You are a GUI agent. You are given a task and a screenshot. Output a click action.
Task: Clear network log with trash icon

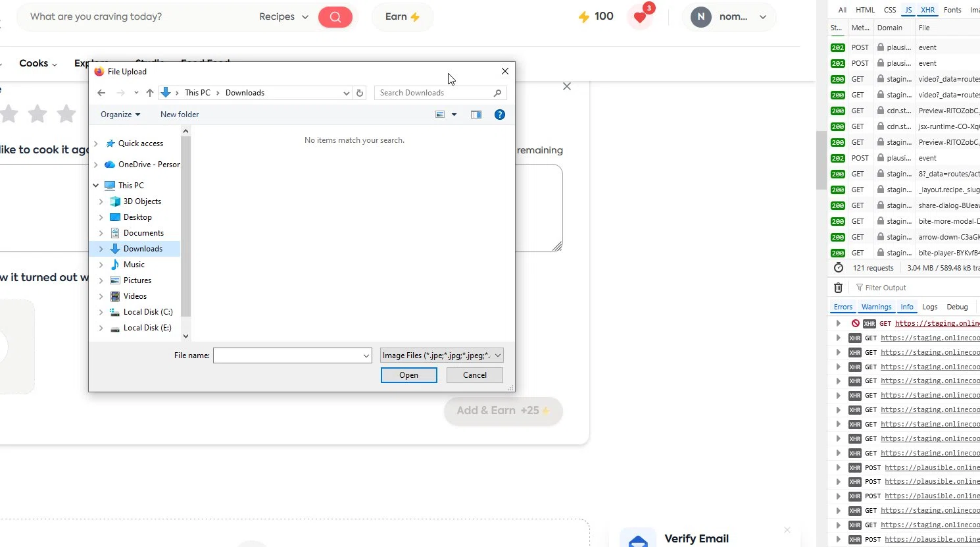pyautogui.click(x=838, y=288)
